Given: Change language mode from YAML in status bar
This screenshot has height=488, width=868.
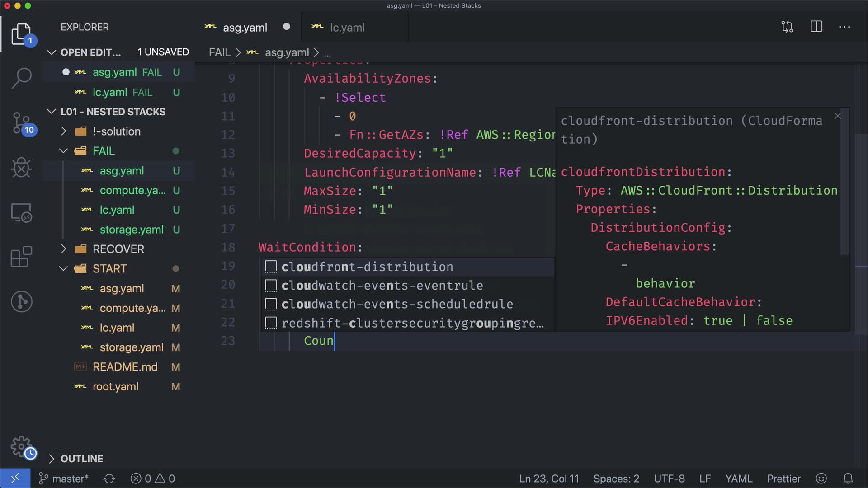Looking at the screenshot, I should pos(738,479).
